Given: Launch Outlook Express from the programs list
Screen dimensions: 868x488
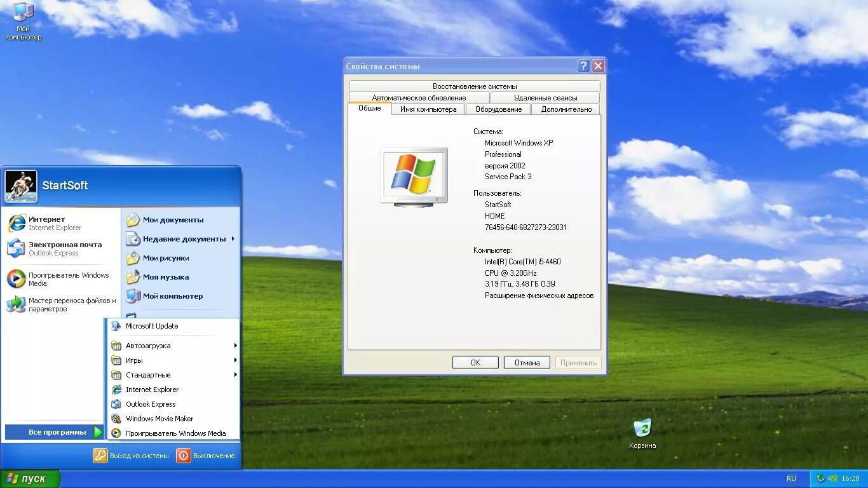Looking at the screenshot, I should [173, 404].
